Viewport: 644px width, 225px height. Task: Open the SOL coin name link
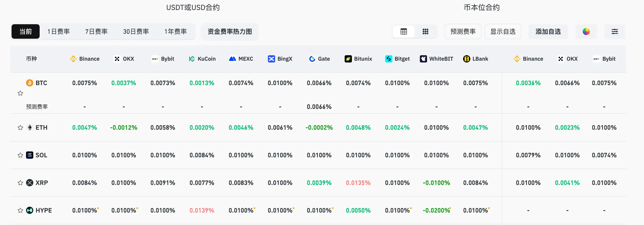click(41, 155)
